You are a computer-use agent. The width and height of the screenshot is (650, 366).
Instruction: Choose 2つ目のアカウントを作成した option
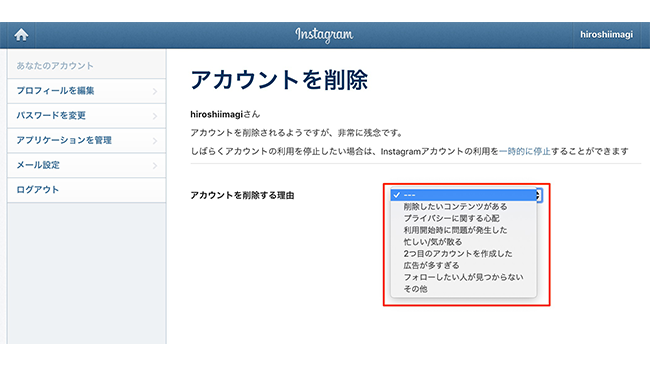click(x=463, y=253)
